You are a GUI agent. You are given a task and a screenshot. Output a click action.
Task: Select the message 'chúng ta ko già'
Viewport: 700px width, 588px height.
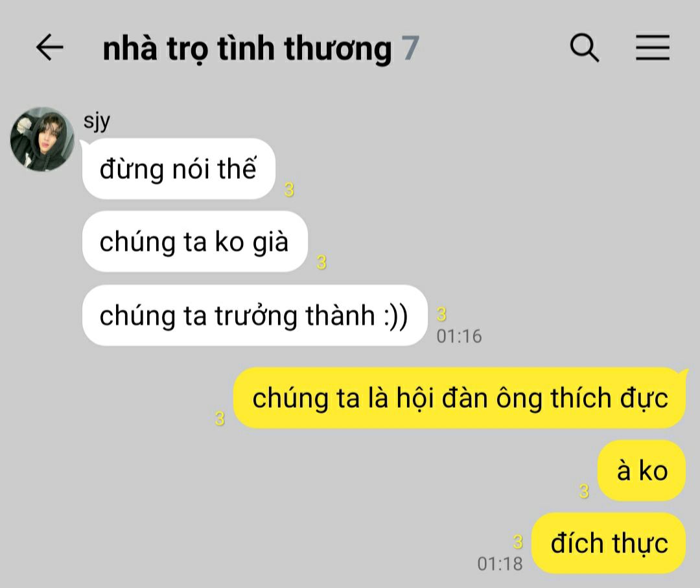point(195,242)
